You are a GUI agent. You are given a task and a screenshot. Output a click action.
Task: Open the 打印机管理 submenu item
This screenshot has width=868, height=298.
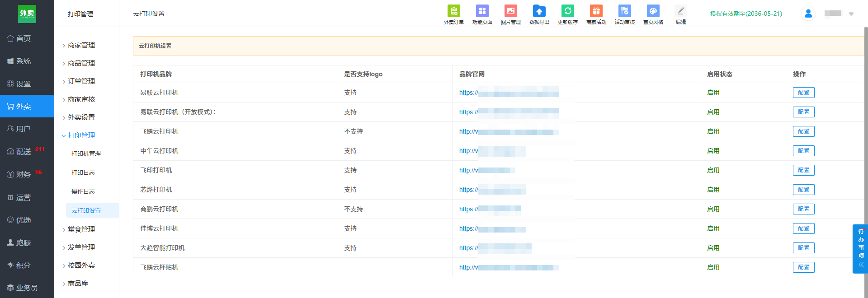[86, 154]
